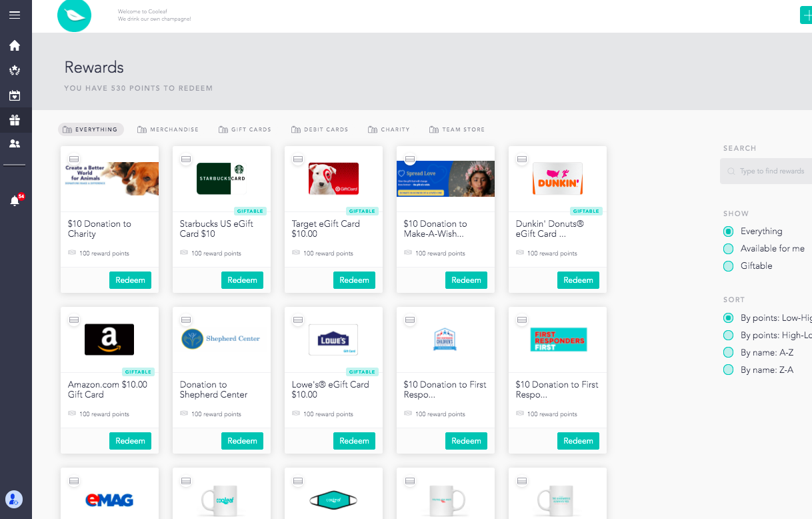Click card-type icon on Target card
Viewport: 812px width, 519px height.
point(298,159)
